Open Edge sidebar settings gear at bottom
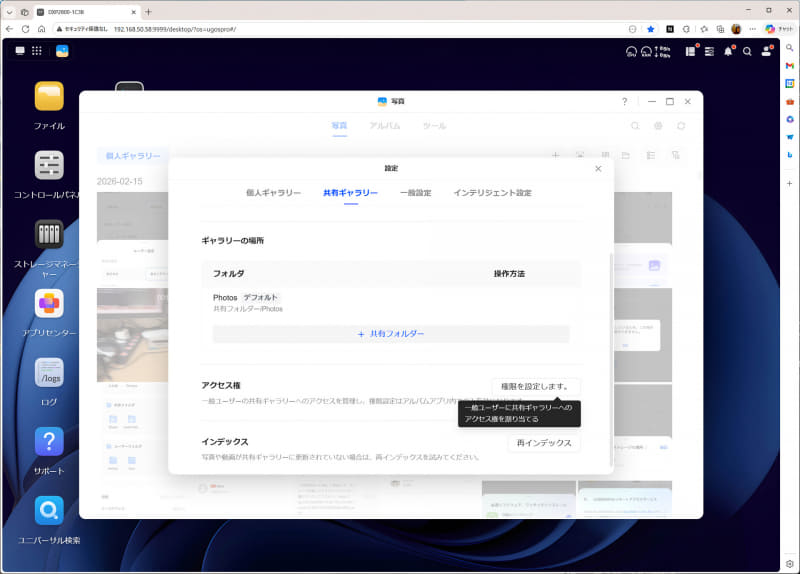Viewport: 800px width, 574px height. [790, 564]
